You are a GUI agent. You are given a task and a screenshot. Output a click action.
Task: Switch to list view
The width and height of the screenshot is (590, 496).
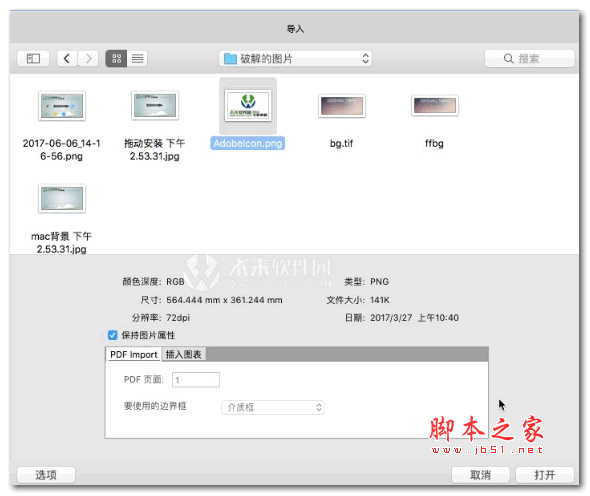[x=137, y=59]
